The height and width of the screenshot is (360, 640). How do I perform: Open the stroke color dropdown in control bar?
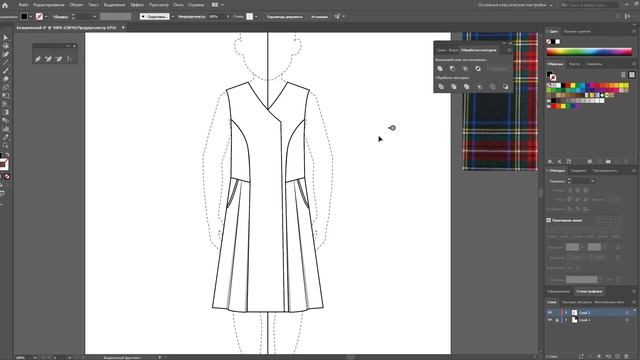(x=45, y=17)
